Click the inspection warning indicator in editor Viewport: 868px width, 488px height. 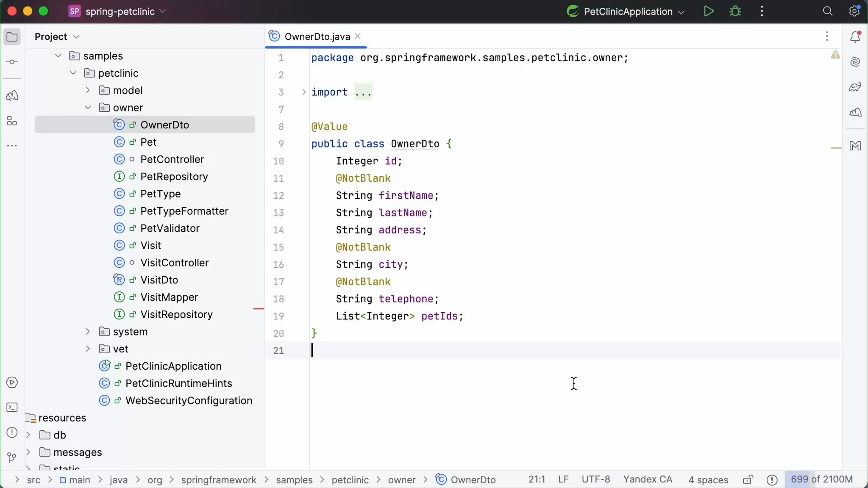tap(835, 55)
